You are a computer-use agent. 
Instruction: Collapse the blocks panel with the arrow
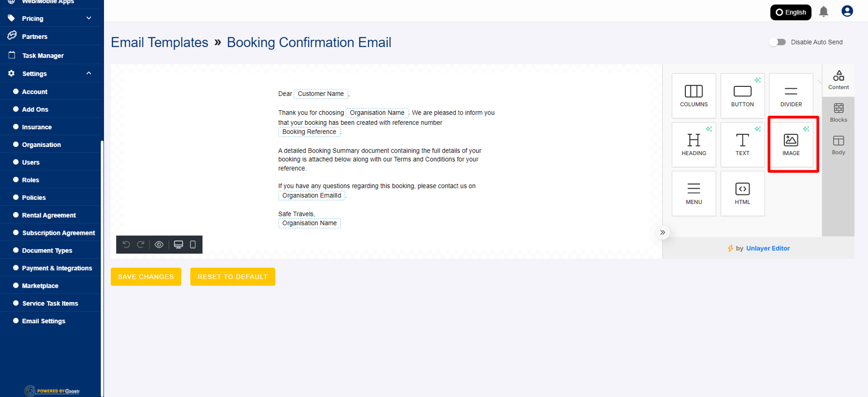point(662,232)
